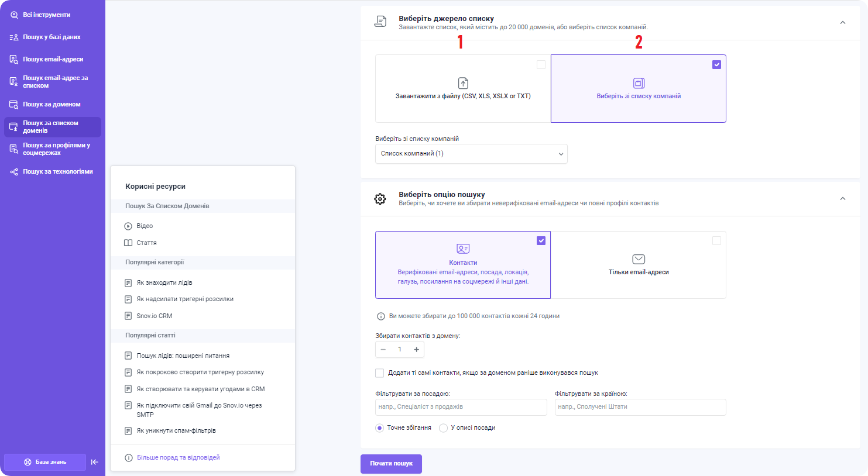Open 'Більше порад та відповідей' link

[179, 458]
